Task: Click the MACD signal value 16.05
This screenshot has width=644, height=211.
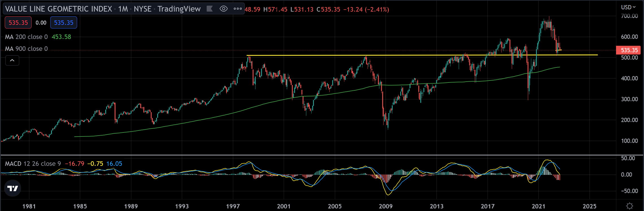Action: pos(114,164)
